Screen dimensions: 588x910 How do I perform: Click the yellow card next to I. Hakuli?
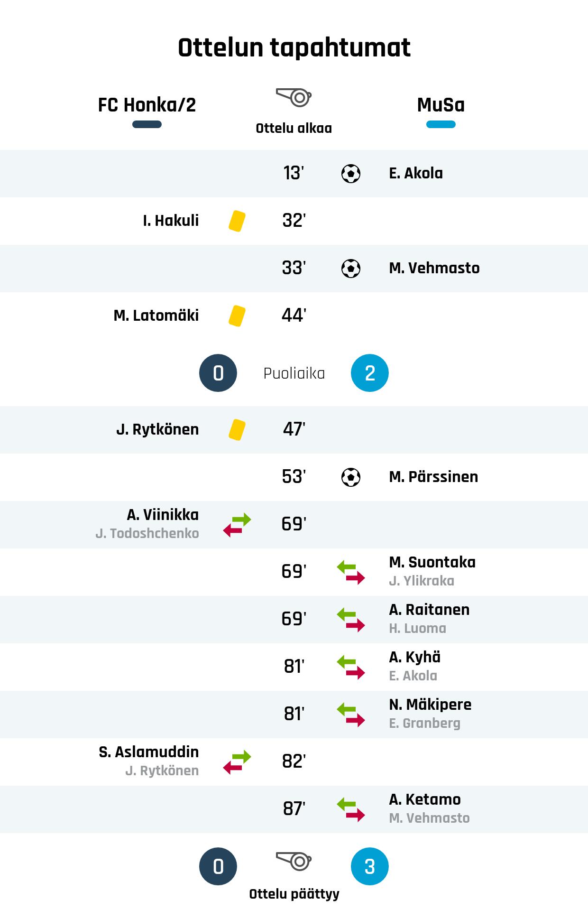click(237, 221)
